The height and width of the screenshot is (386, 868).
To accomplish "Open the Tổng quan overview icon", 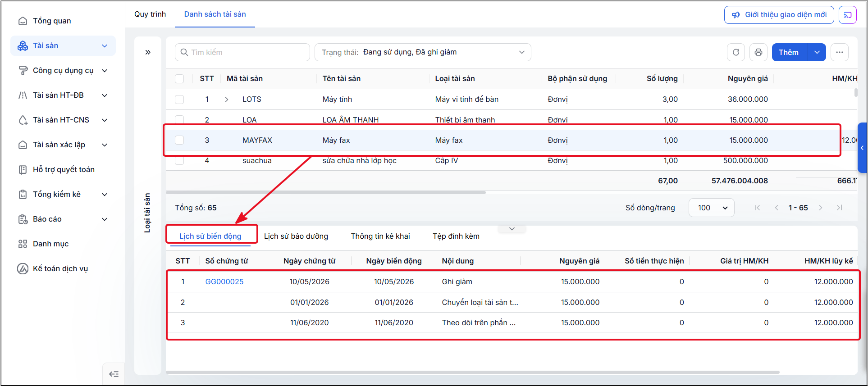I will click(23, 21).
